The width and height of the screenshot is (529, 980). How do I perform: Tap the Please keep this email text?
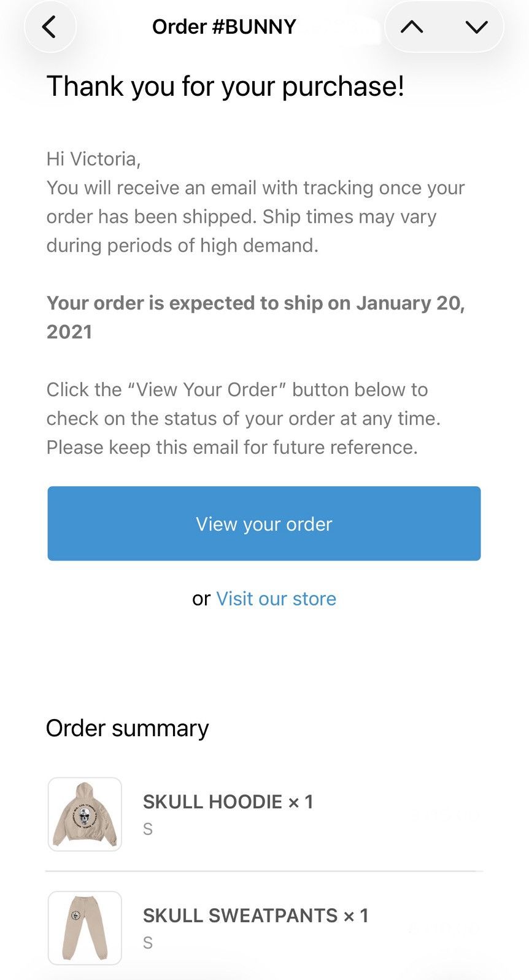click(x=232, y=447)
